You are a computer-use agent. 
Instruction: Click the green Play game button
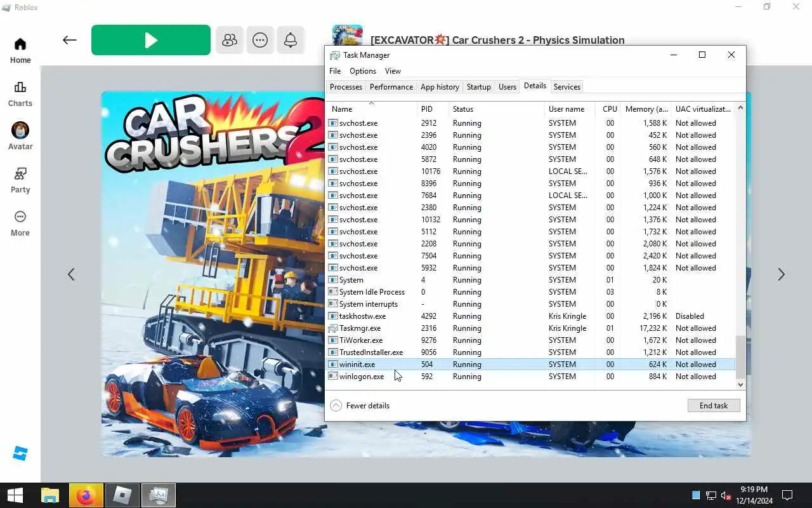click(151, 40)
